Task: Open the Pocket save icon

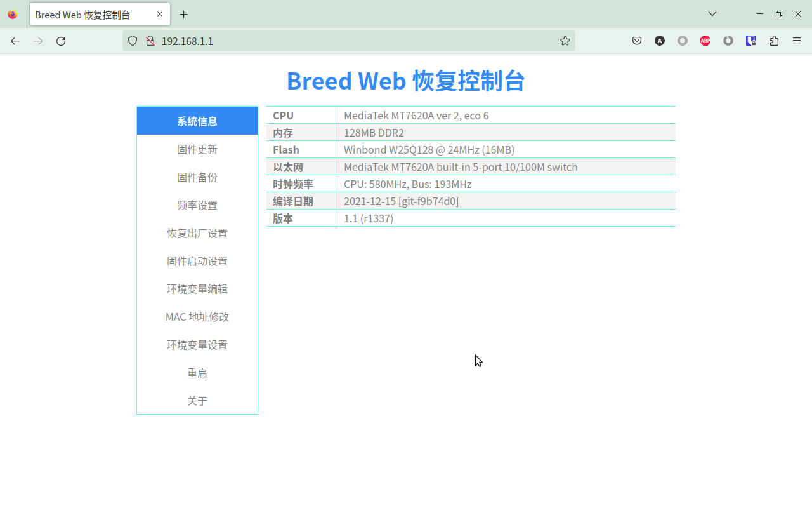Action: point(637,41)
